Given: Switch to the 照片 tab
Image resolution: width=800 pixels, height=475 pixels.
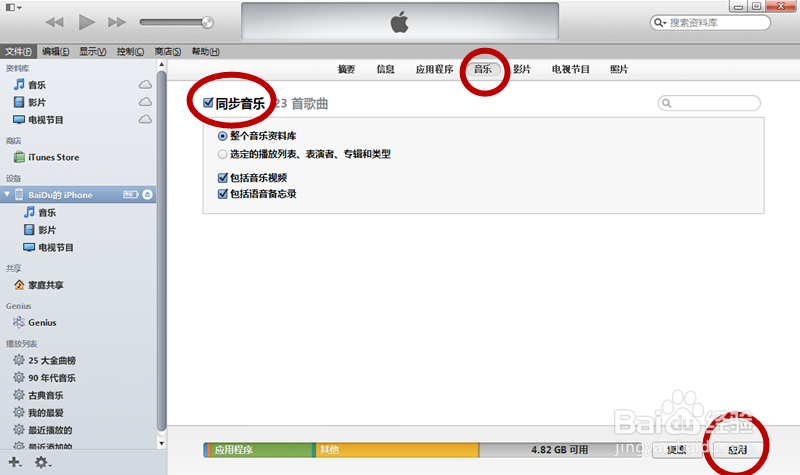Looking at the screenshot, I should (619, 69).
